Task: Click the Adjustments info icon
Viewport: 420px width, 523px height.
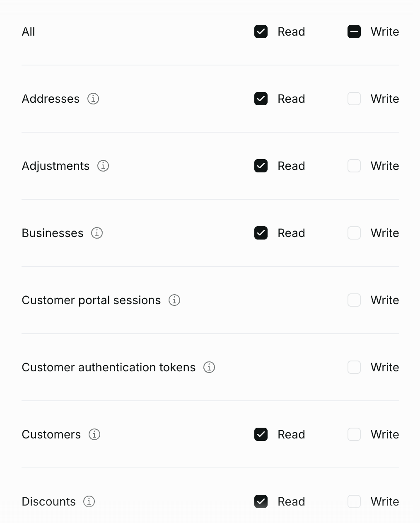Action: click(103, 166)
